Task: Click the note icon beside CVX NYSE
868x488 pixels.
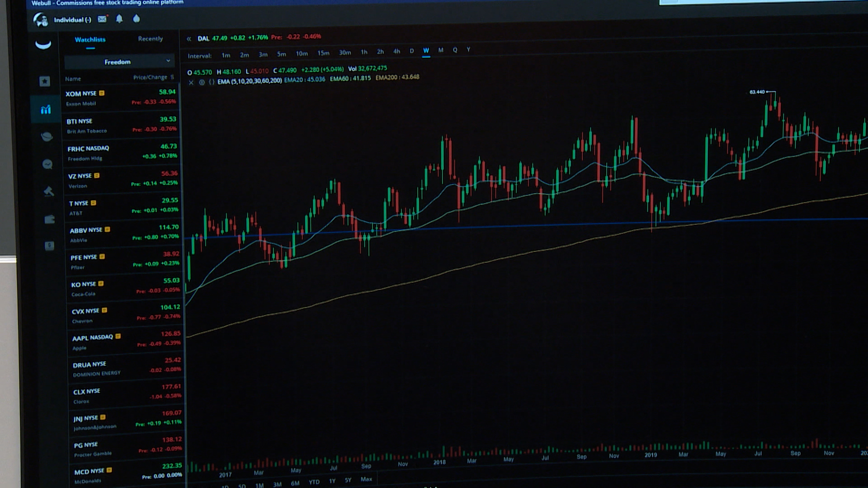Action: click(x=104, y=310)
